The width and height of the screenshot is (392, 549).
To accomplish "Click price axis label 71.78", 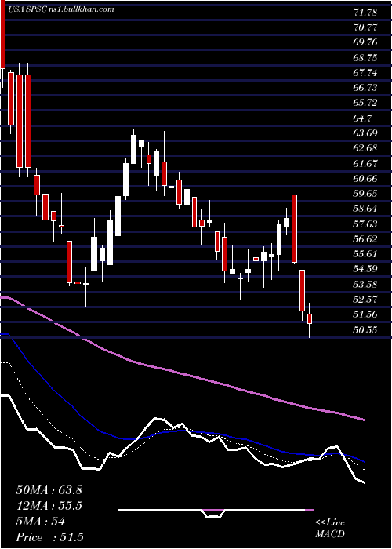I will tap(365, 13).
